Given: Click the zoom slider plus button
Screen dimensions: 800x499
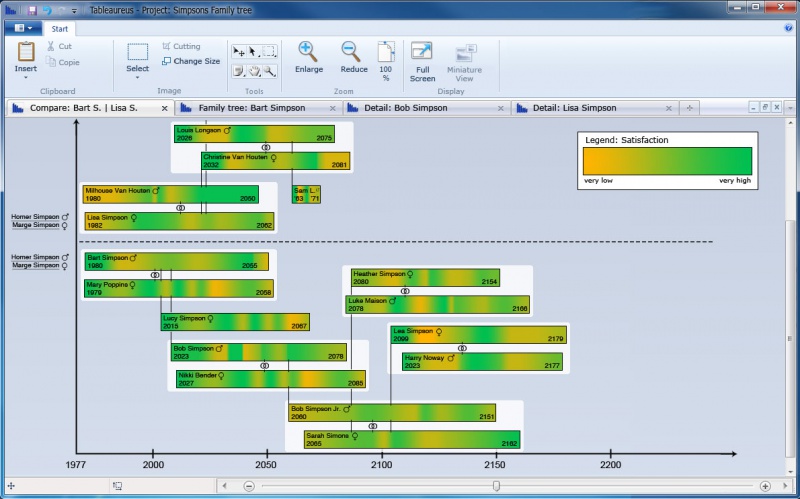Looking at the screenshot, I should point(765,486).
